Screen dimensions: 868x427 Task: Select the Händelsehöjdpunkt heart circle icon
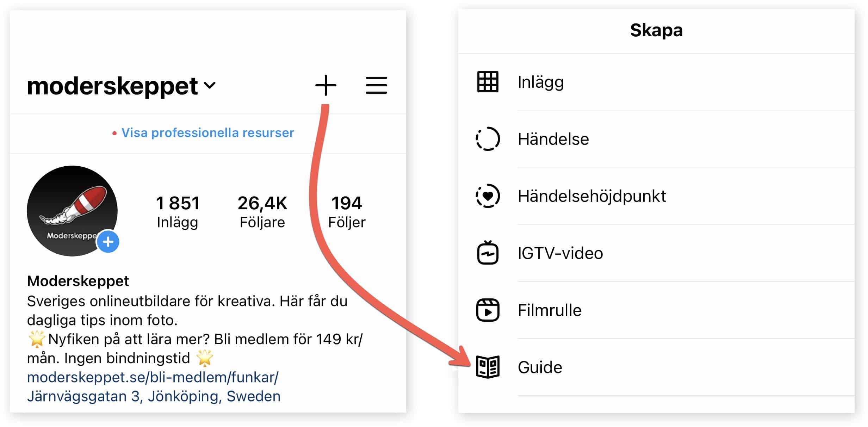point(488,196)
